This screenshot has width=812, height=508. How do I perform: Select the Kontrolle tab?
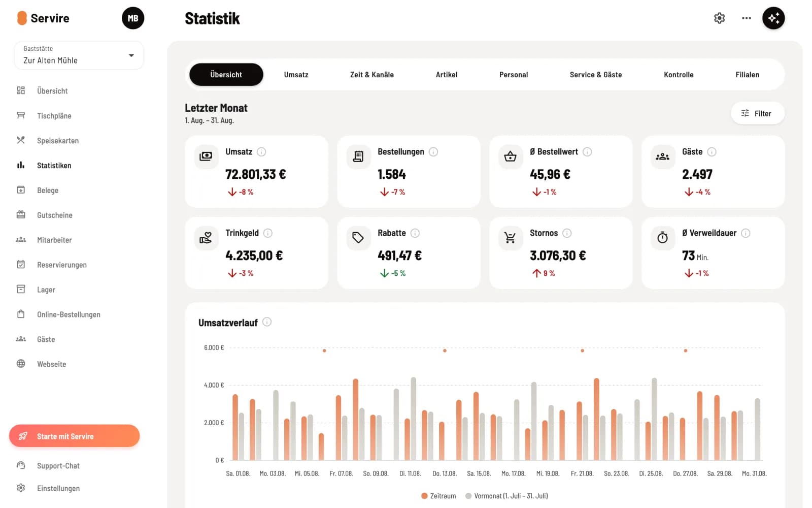(x=679, y=75)
